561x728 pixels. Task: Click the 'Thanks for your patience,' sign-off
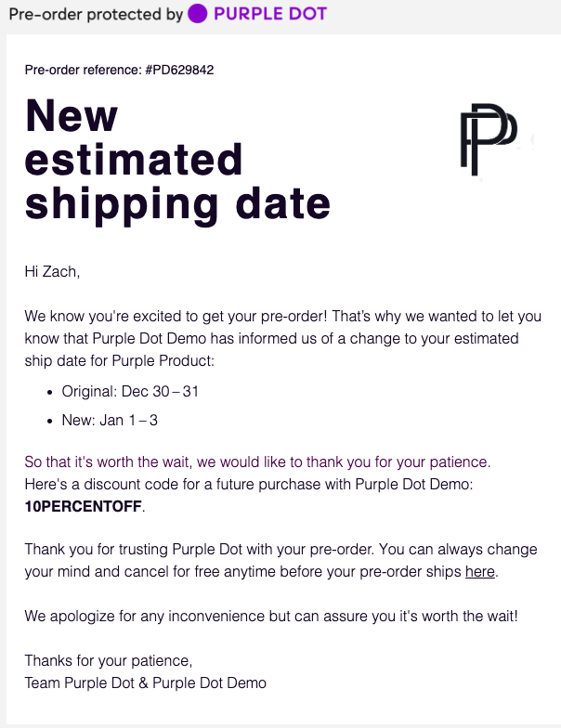(109, 660)
